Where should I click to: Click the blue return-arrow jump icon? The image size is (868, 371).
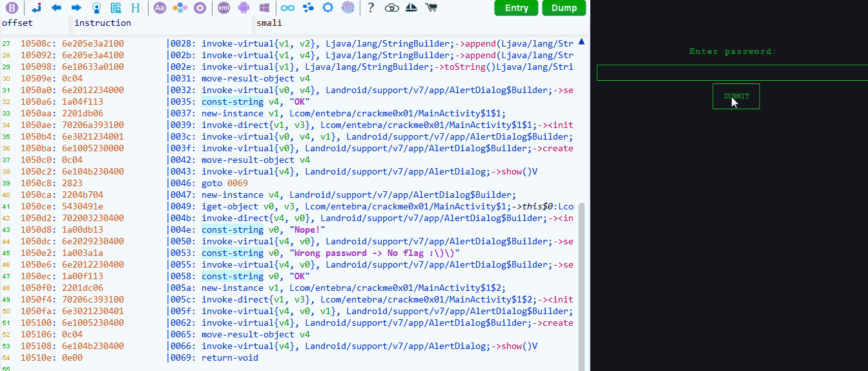tap(37, 8)
